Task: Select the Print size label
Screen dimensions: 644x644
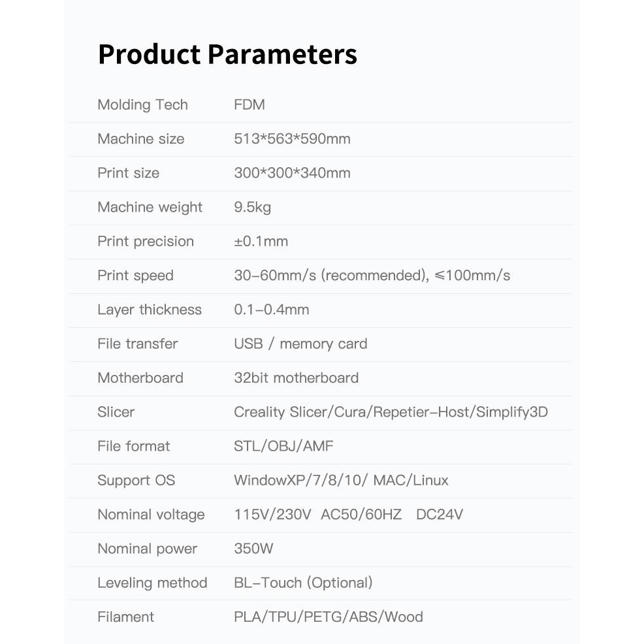Action: (x=128, y=173)
